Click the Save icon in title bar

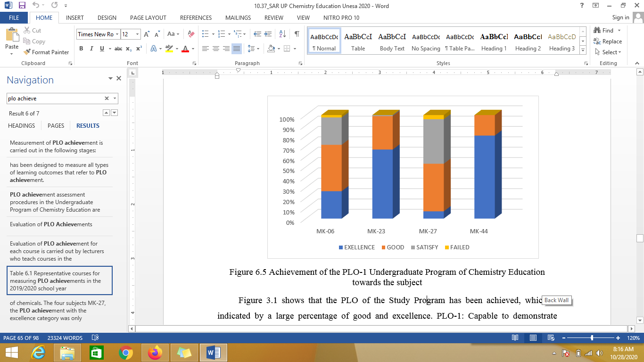point(22,6)
